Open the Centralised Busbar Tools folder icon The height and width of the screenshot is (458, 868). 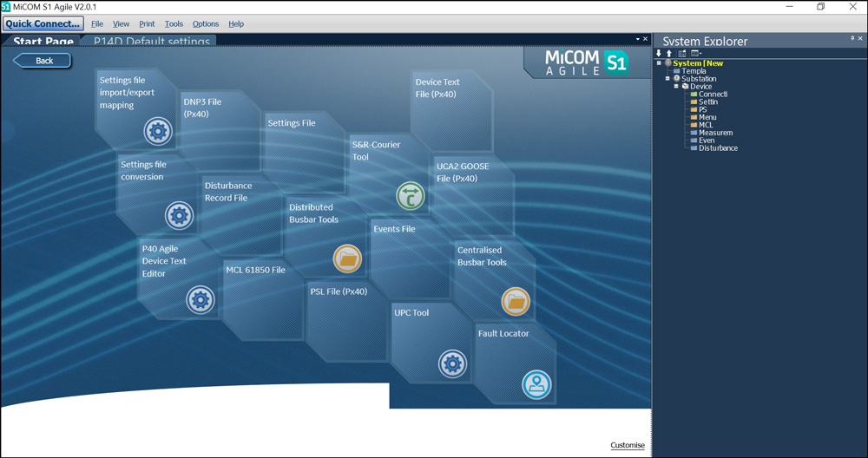pos(516,302)
